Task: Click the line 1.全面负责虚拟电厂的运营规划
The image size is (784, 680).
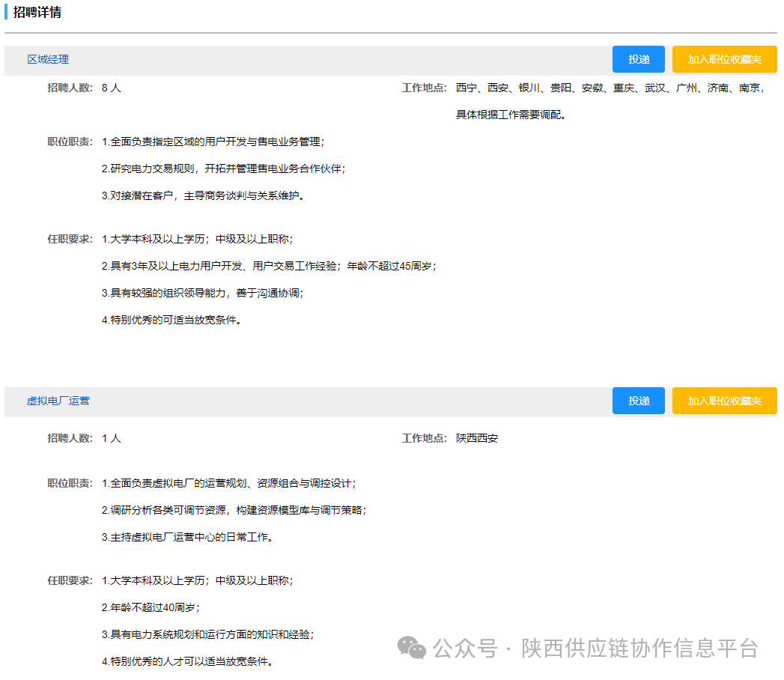Action: [229, 484]
